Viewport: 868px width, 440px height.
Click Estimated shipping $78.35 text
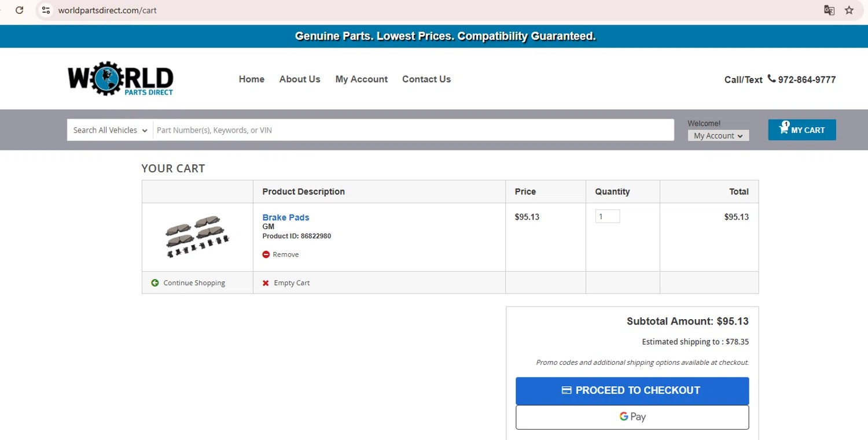pos(695,342)
